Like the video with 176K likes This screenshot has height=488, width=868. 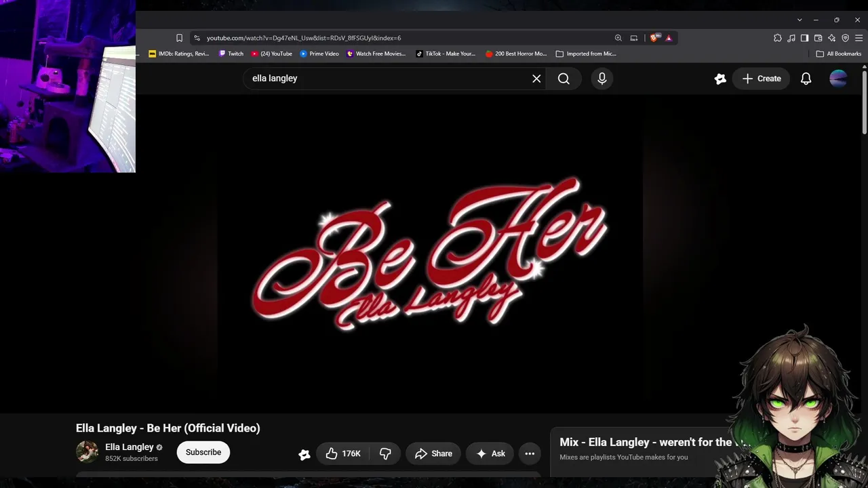pyautogui.click(x=343, y=453)
